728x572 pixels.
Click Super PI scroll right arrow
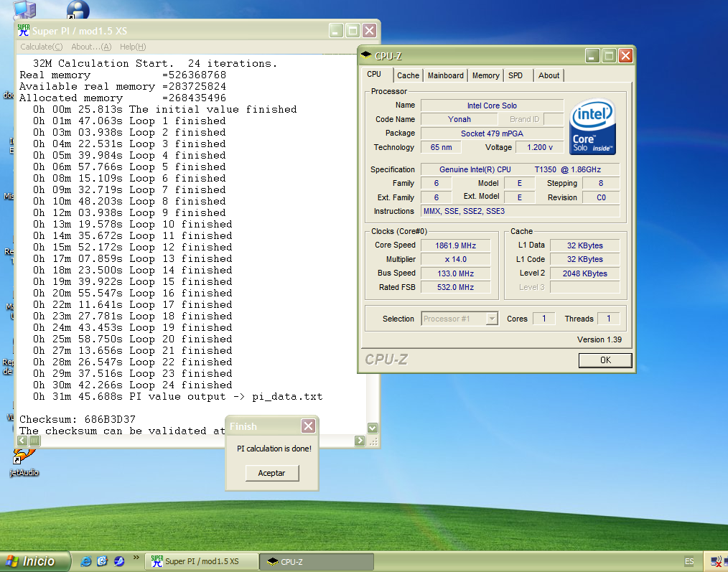click(x=360, y=441)
